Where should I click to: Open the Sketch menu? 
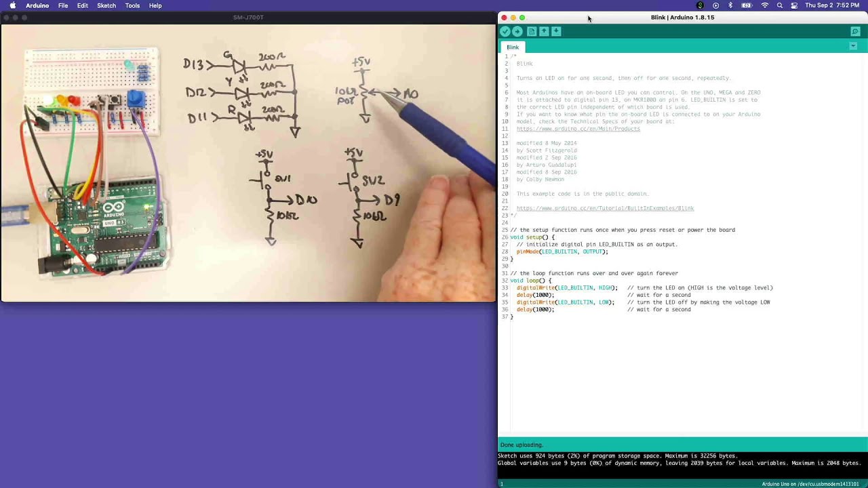(x=106, y=5)
